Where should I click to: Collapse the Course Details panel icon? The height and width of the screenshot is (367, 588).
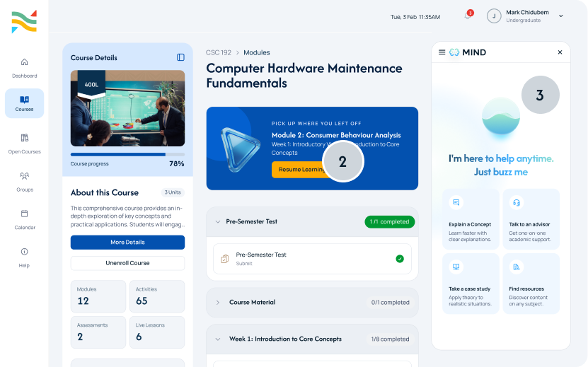click(180, 57)
